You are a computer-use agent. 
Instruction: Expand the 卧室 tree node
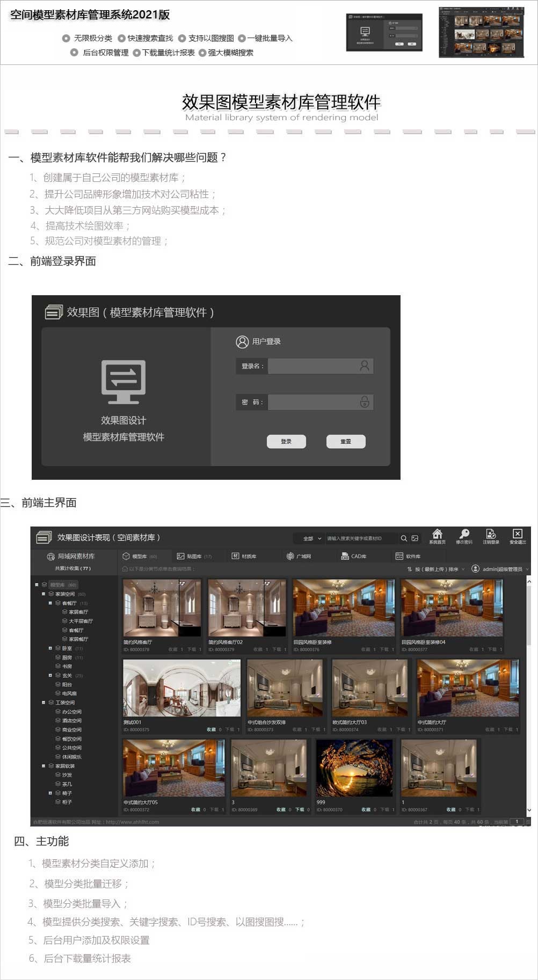(50, 648)
